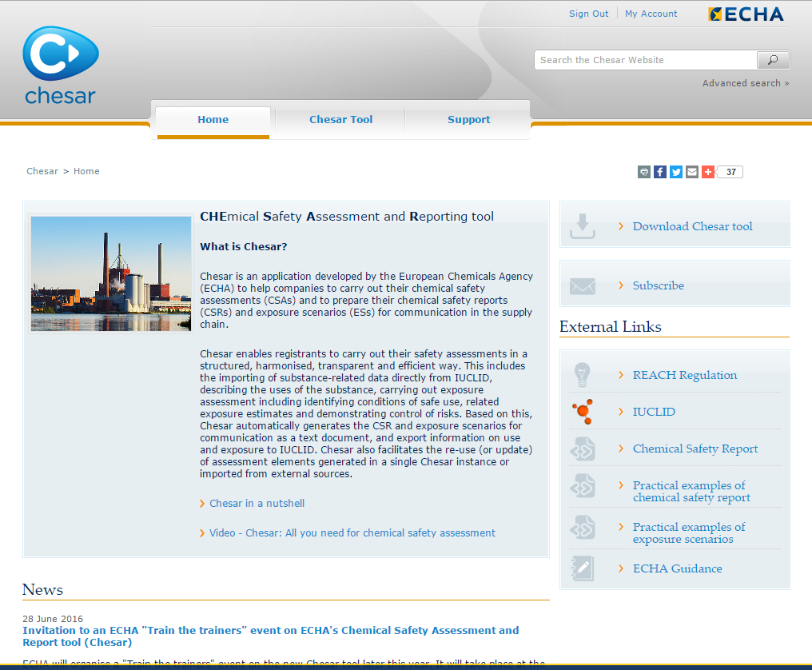Image resolution: width=812 pixels, height=670 pixels.
Task: Click the chevron before REACH Regulation
Action: coord(621,375)
